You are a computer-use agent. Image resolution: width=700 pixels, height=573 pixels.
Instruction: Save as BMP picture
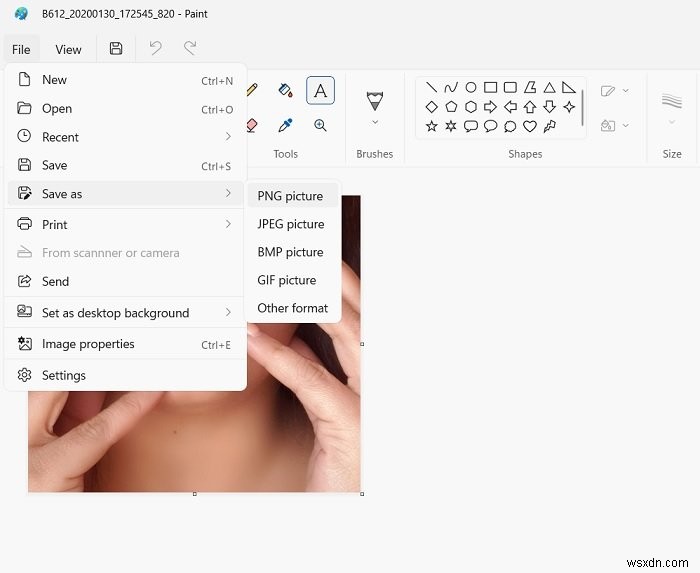293,252
